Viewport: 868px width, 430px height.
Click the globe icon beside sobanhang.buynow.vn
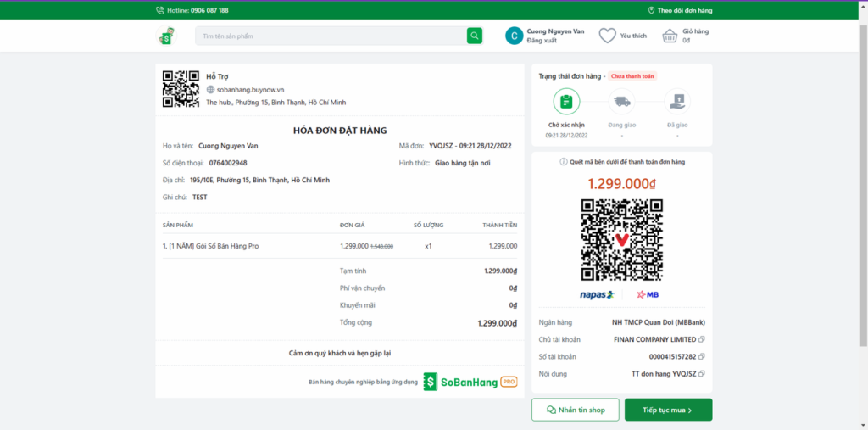click(x=210, y=90)
